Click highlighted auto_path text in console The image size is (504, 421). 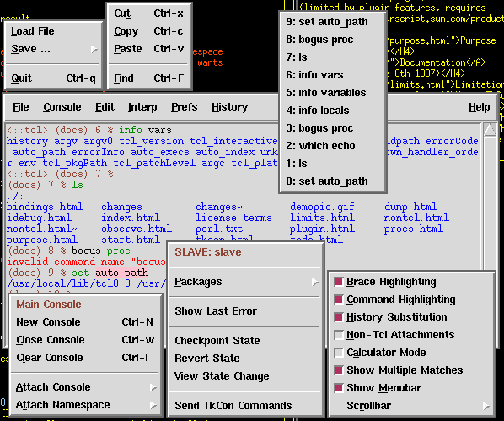coord(122,273)
